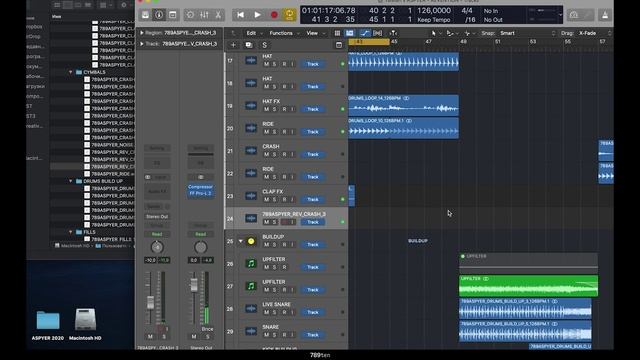Image resolution: width=640 pixels, height=360 pixels.
Task: Open the Edit menu in Tracks area
Action: click(253, 33)
